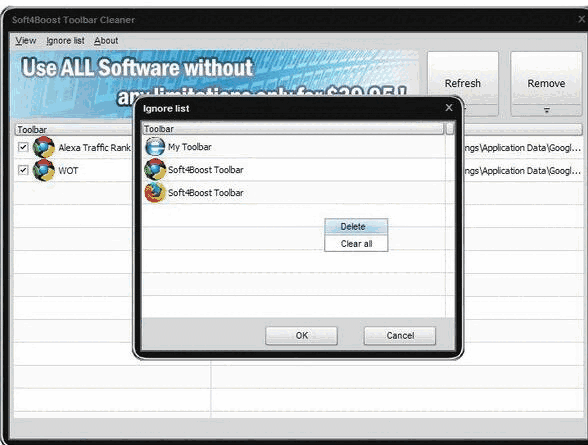Confirm with the OK button

coord(302,336)
